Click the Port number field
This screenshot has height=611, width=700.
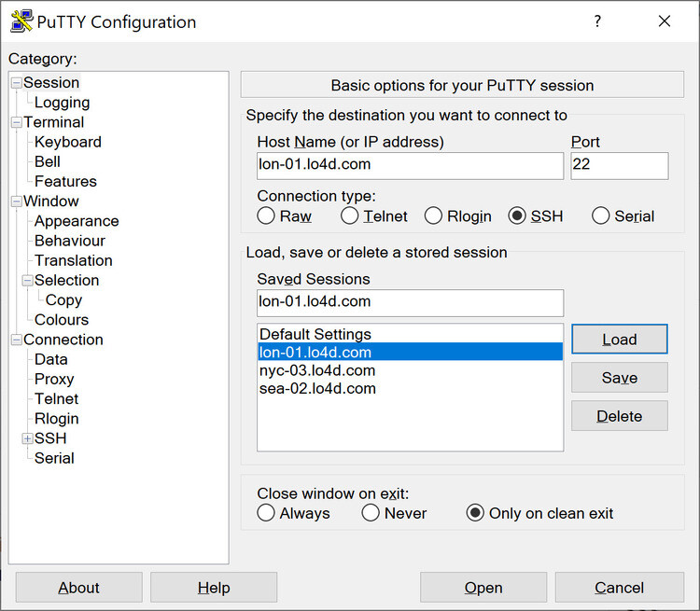(x=619, y=165)
